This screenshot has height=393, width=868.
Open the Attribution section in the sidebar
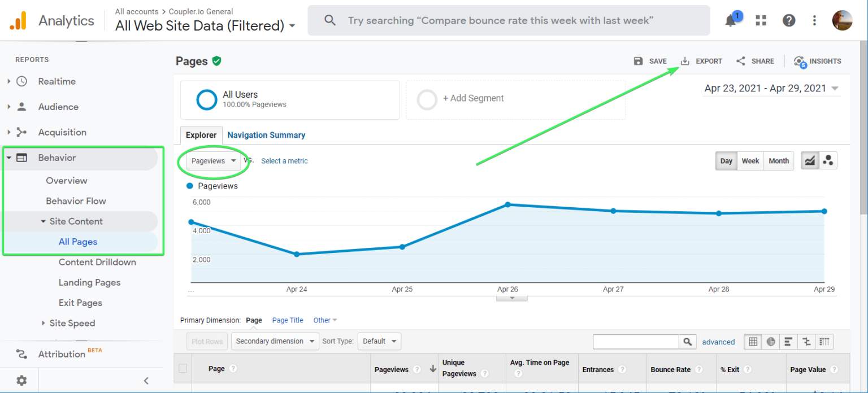click(x=61, y=354)
